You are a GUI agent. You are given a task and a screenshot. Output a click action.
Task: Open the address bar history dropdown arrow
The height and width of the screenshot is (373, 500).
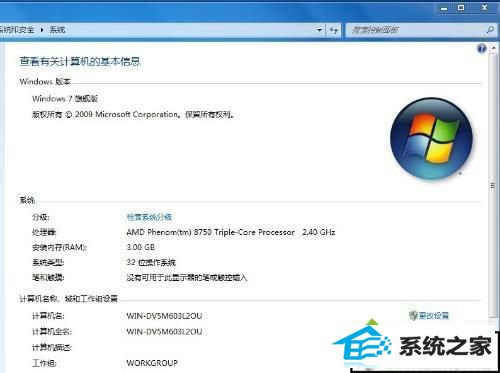[x=319, y=30]
